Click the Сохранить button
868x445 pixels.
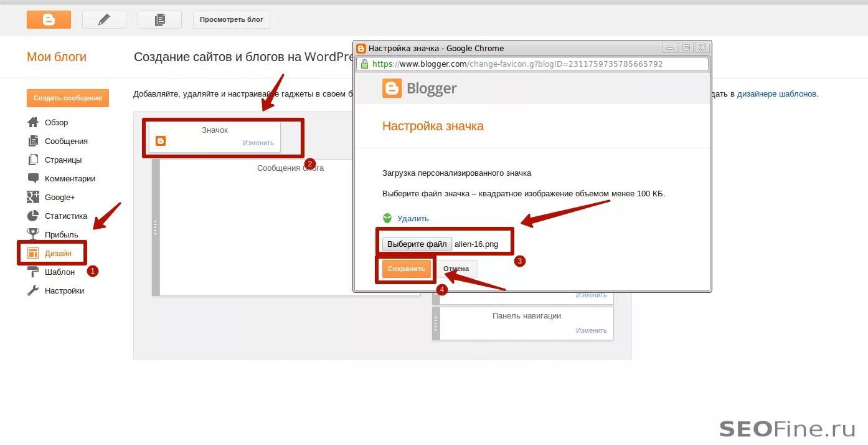click(406, 269)
